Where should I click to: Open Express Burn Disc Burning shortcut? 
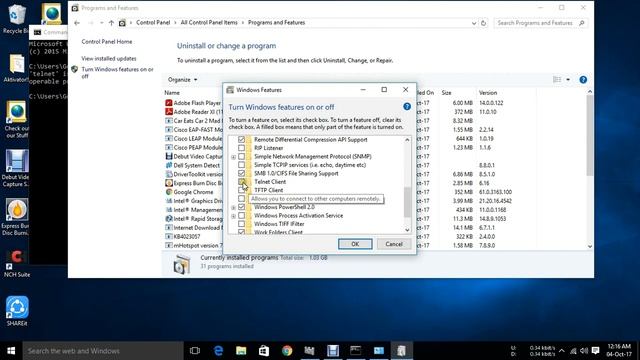tap(17, 217)
